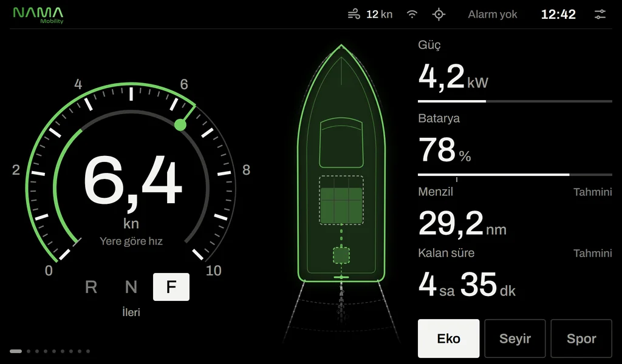
Task: Tap the 'Kalan süre' heading
Action: click(x=446, y=253)
